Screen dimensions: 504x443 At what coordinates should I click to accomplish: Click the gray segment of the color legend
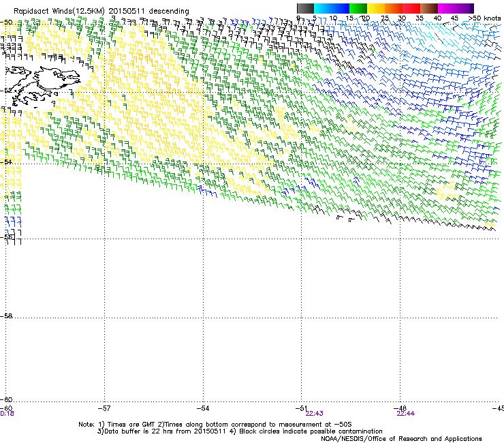click(x=305, y=8)
